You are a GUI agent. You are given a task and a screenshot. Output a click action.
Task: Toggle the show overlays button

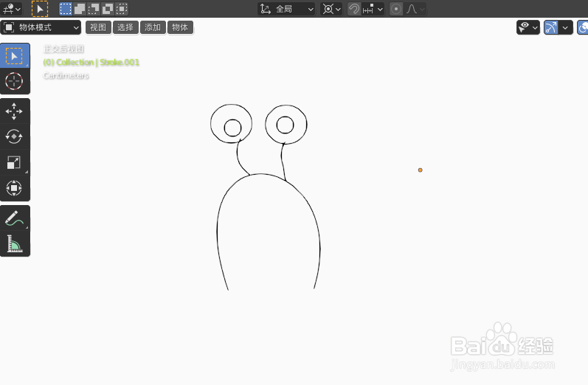[583, 27]
